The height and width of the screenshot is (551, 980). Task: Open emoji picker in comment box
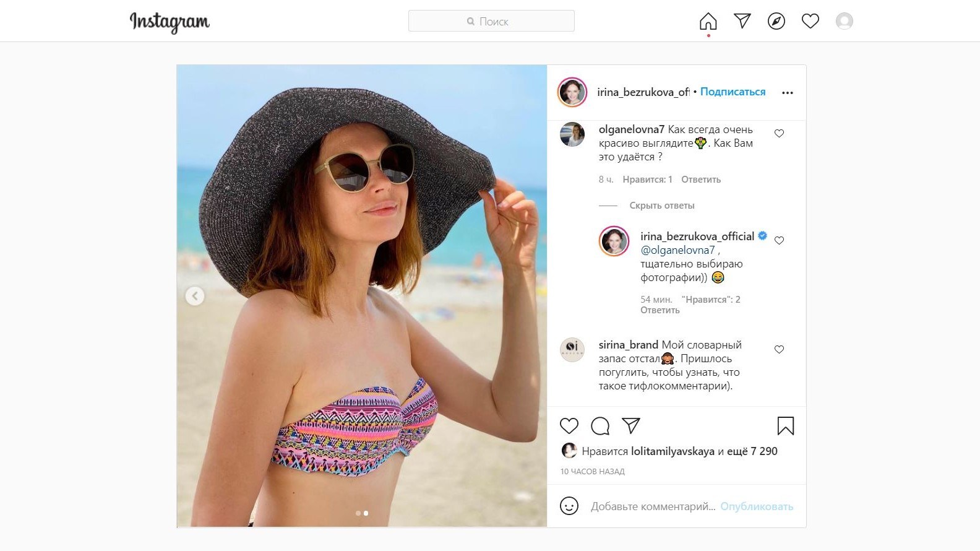point(569,506)
